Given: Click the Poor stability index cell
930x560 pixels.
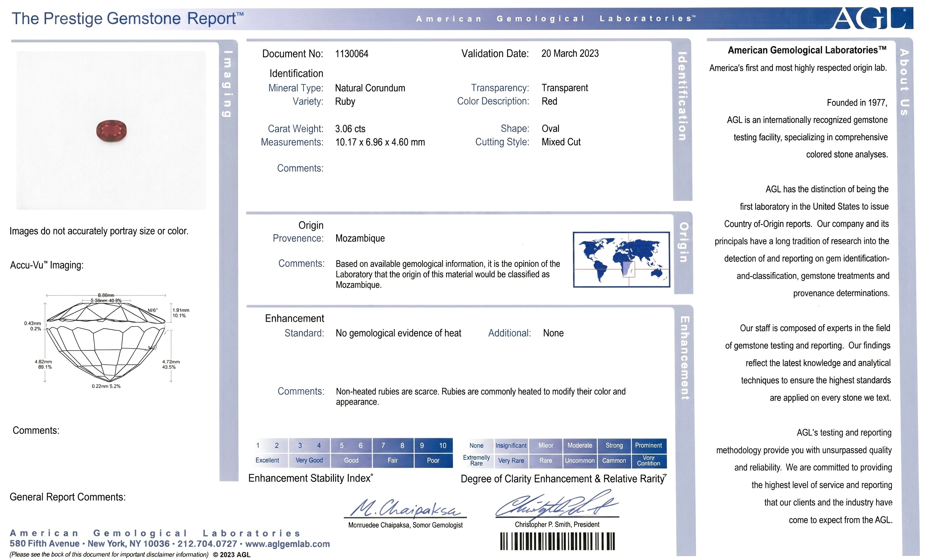Looking at the screenshot, I should pyautogui.click(x=433, y=460).
